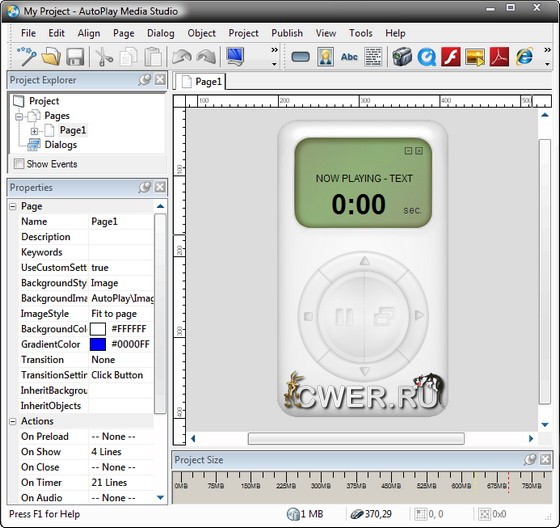
Task: Open project with the folder icon
Action: (51, 56)
